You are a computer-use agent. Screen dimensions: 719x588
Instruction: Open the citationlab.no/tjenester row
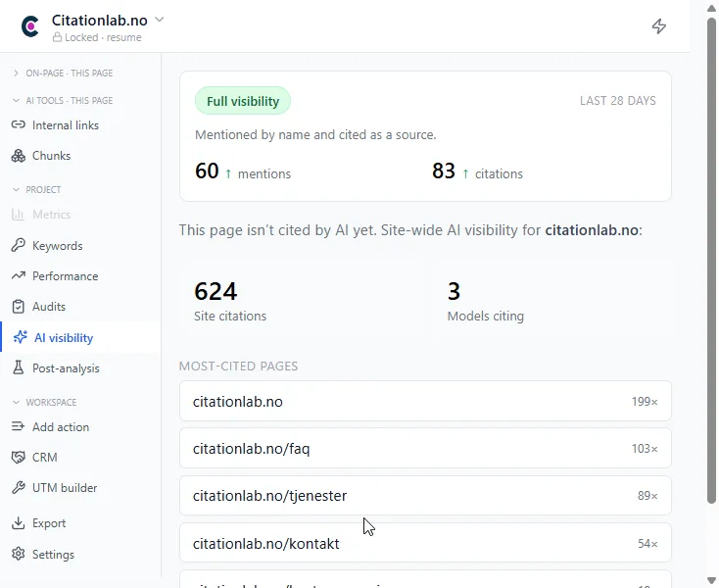[425, 495]
